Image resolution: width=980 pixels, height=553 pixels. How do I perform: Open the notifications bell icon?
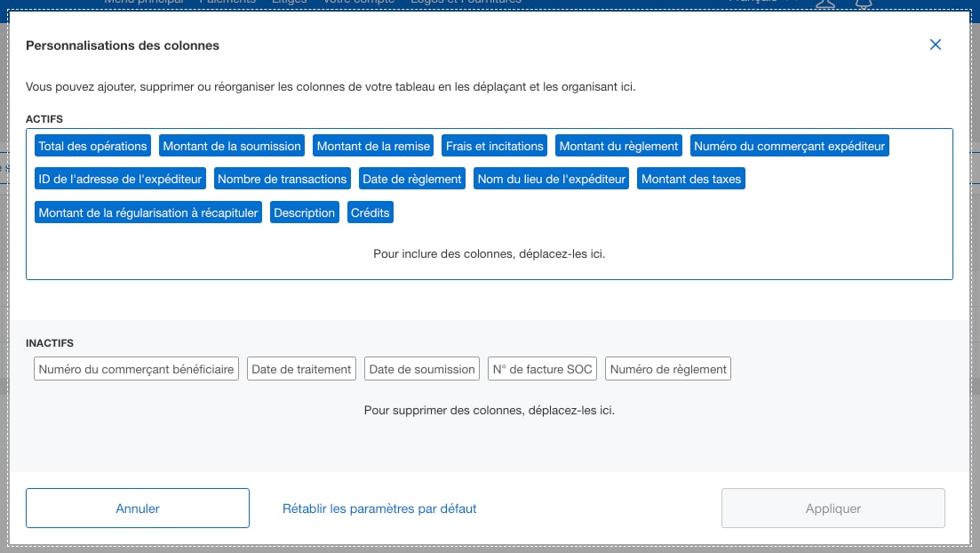point(862,5)
